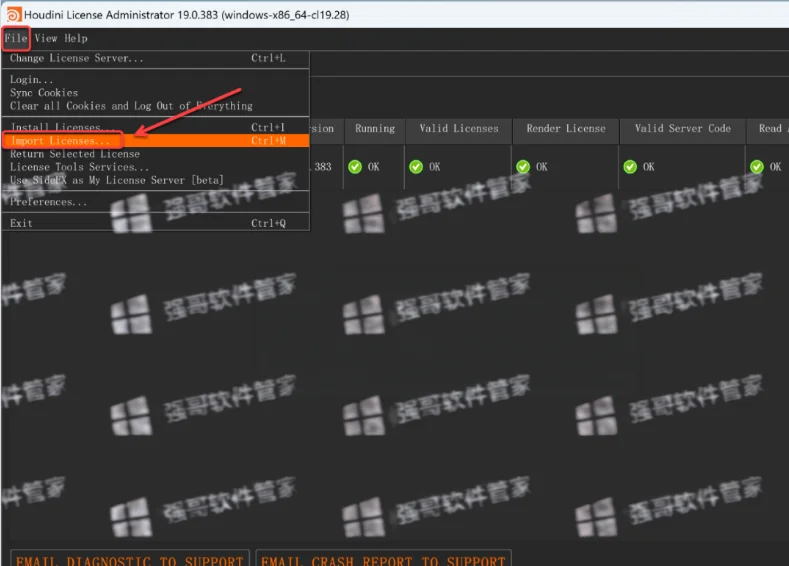This screenshot has width=789, height=566.
Task: Click the Read column green check icon
Action: pos(757,167)
